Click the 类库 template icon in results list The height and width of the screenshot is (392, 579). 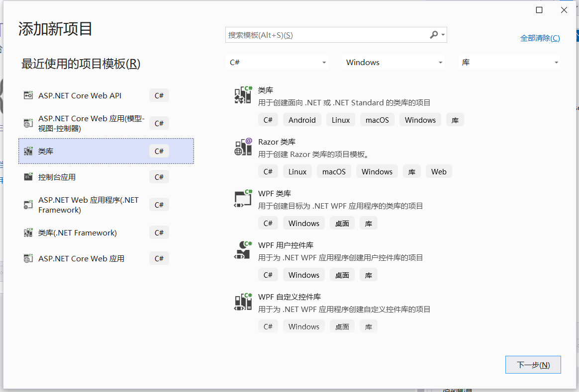coord(243,95)
